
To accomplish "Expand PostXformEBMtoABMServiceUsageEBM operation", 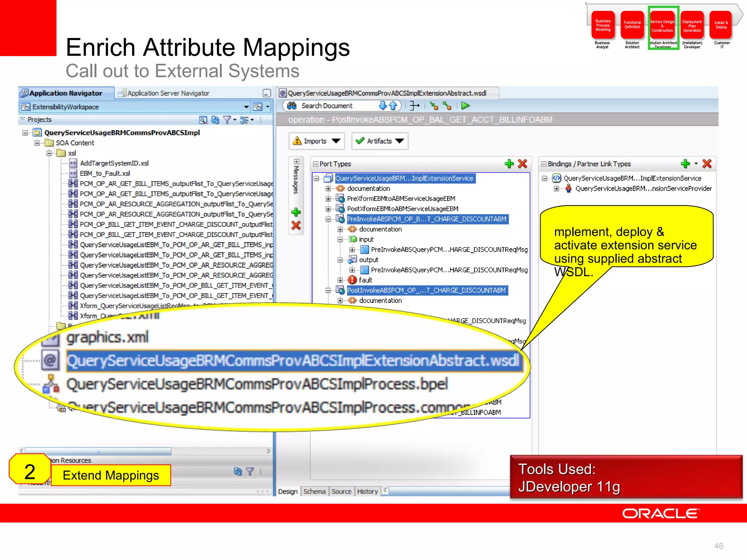I will 328,209.
